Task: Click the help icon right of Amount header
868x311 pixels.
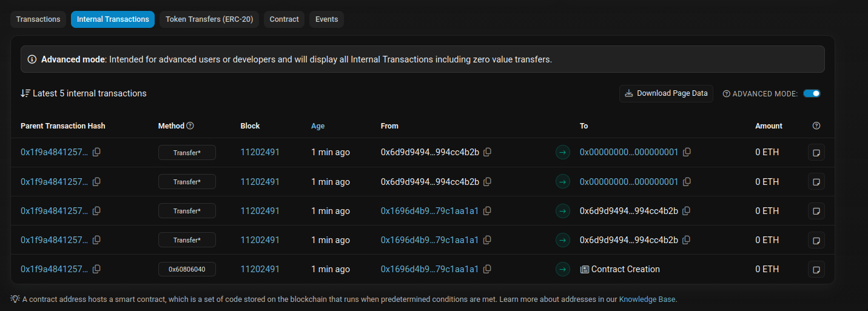Action: [816, 125]
